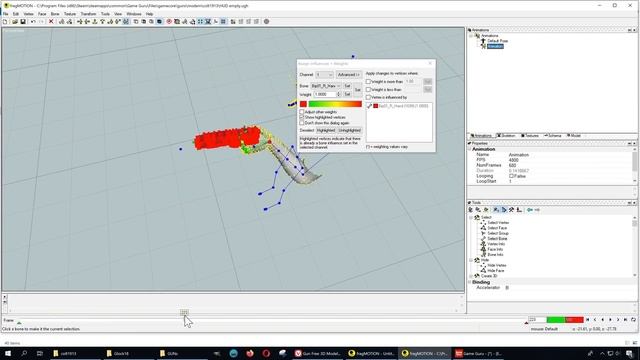Click the Set button next to Bone
This screenshot has height=360, width=640.
coord(347,86)
